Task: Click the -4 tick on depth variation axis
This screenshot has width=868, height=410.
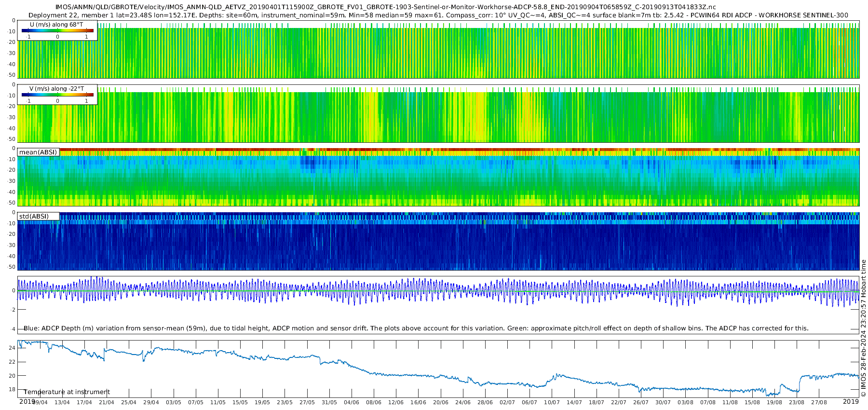Action: pyautogui.click(x=13, y=329)
